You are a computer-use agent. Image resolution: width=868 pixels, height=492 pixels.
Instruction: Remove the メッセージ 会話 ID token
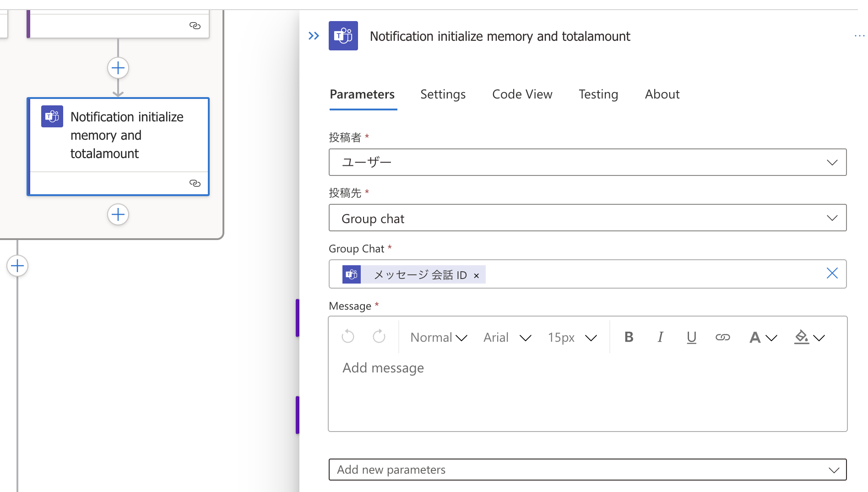coord(476,275)
